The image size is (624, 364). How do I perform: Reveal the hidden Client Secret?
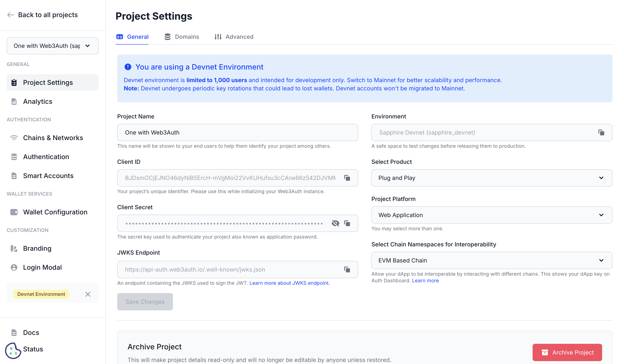335,223
